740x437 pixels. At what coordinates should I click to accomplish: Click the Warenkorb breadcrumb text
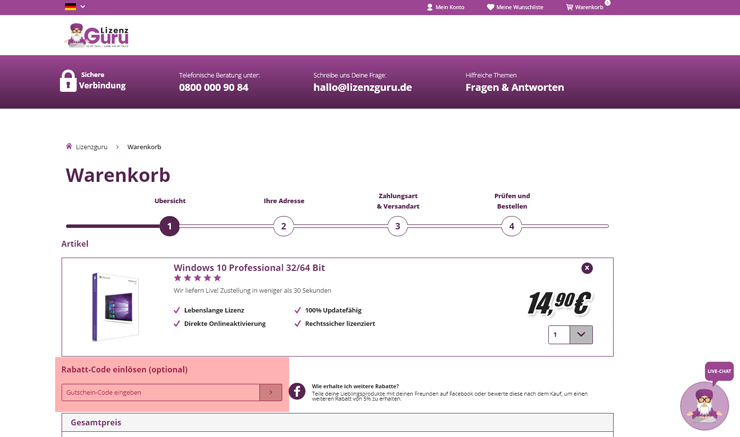(x=144, y=147)
